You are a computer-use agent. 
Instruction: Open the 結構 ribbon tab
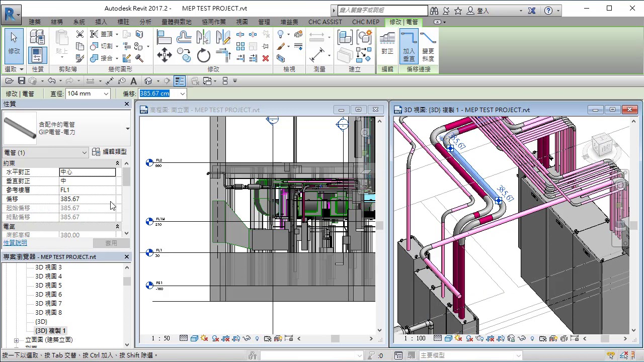click(57, 22)
